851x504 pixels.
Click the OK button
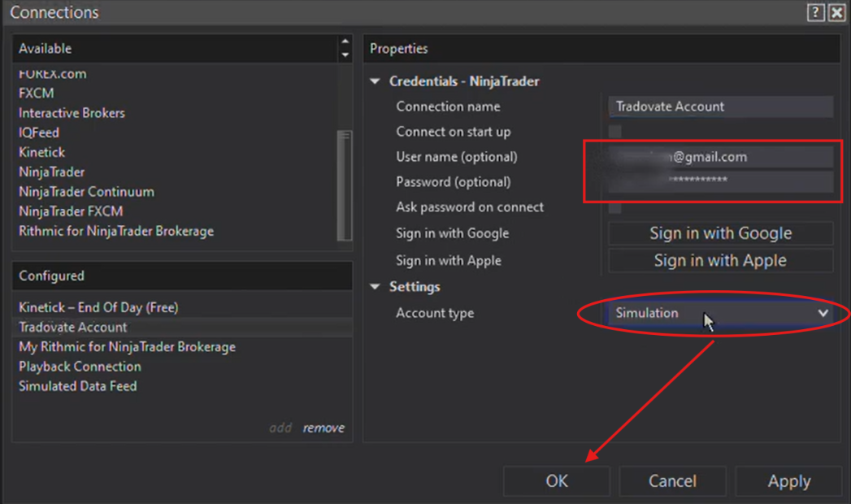point(556,481)
